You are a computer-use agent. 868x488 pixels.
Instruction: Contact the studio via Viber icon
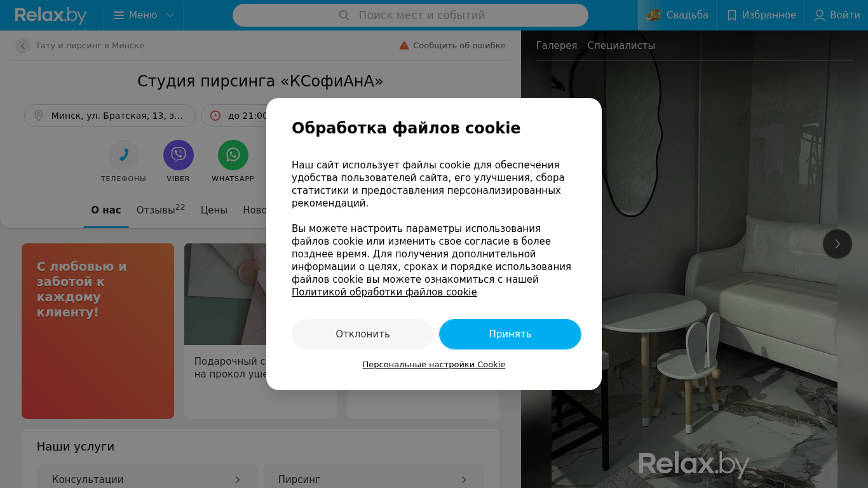[179, 155]
